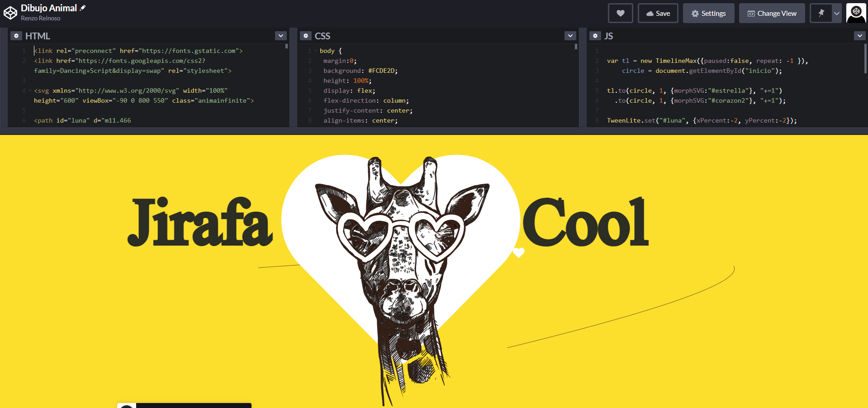Click 'height: 100%;' line in CSS
The height and width of the screenshot is (408, 868).
(x=347, y=81)
